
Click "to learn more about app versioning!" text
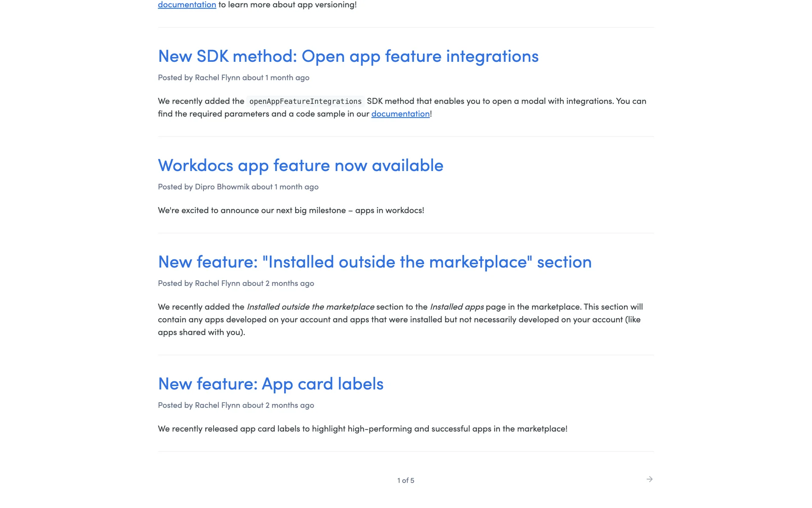coord(288,5)
